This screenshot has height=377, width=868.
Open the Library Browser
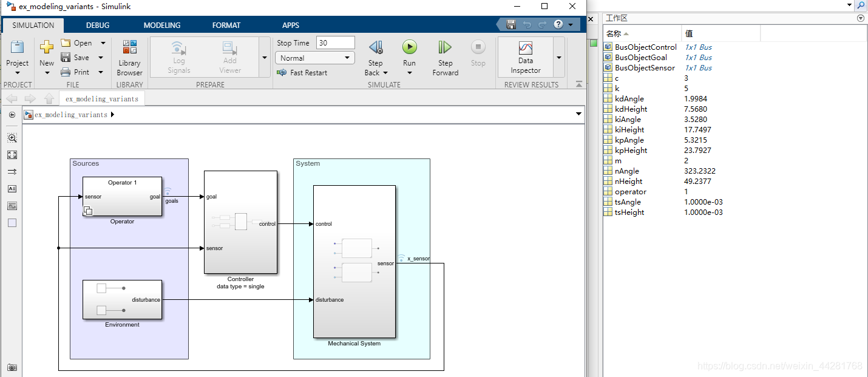coord(129,58)
